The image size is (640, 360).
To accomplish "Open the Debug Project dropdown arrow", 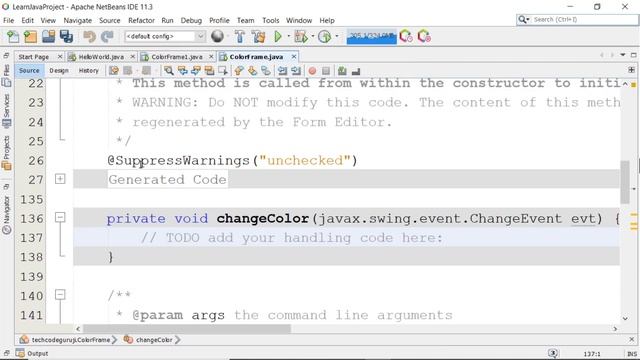I will tap(313, 36).
